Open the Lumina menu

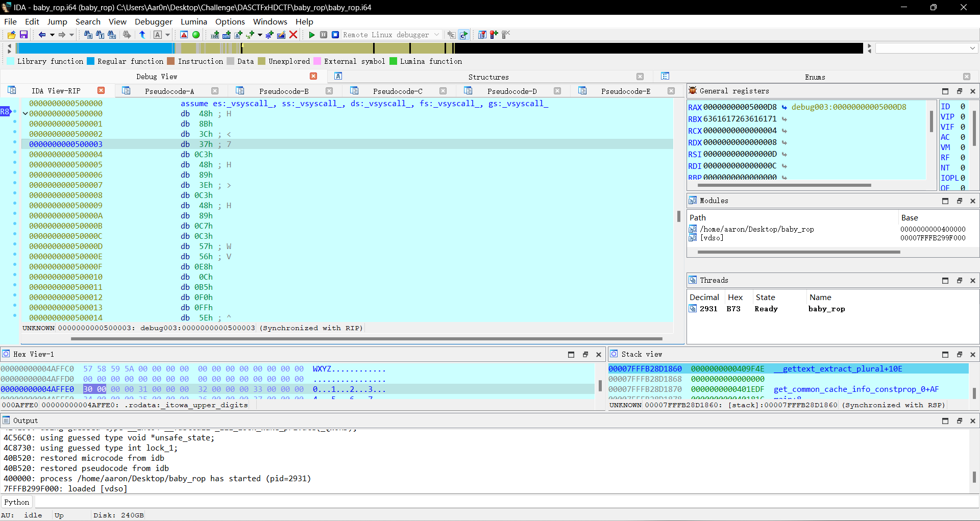coord(194,21)
